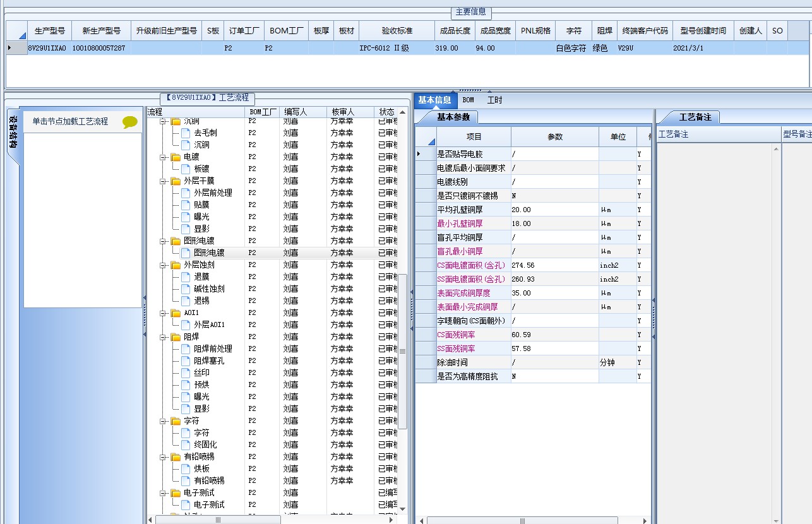
Task: Collapse the 阻焊 tree node
Action: click(x=162, y=337)
